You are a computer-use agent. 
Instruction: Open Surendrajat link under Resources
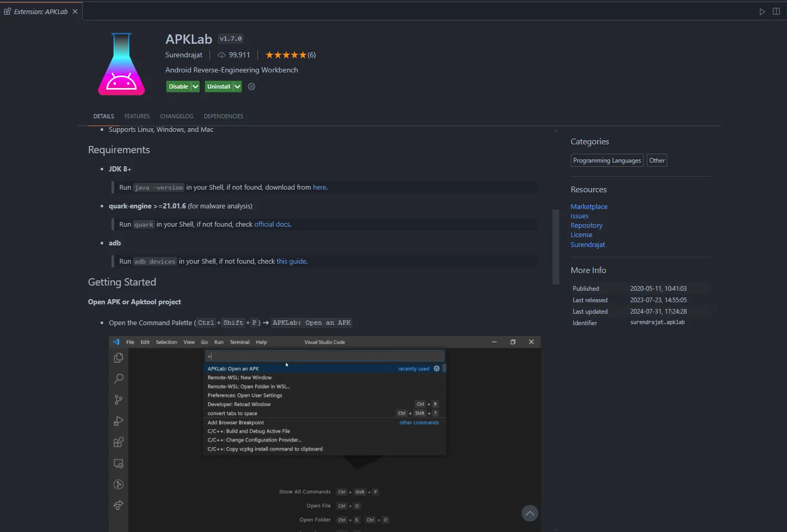click(x=588, y=245)
